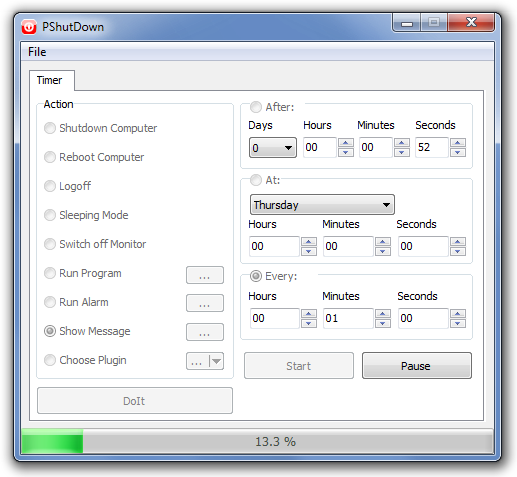Click the PShutDown red power icon in title bar
This screenshot has height=477, width=517.
click(29, 27)
